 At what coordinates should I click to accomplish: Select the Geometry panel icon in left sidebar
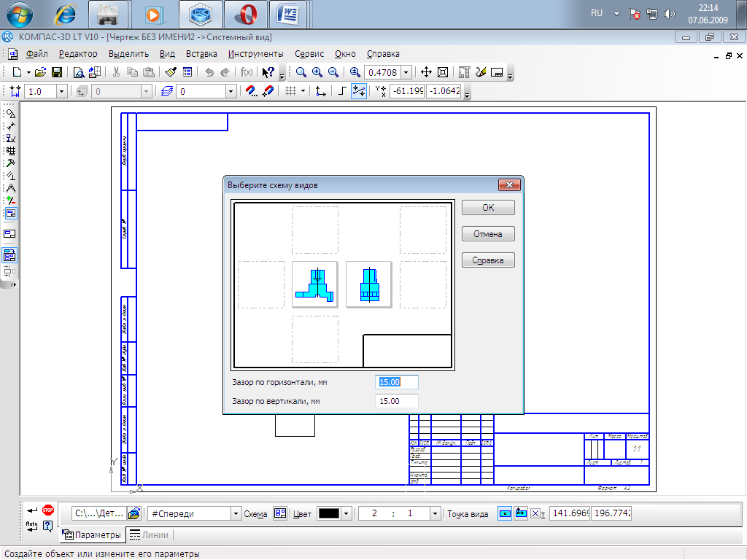point(10,114)
